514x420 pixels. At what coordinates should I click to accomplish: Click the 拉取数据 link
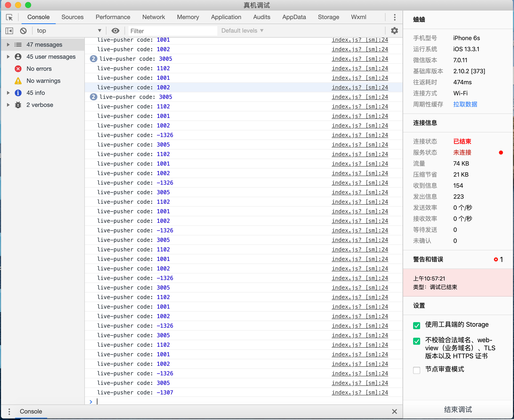click(x=465, y=104)
